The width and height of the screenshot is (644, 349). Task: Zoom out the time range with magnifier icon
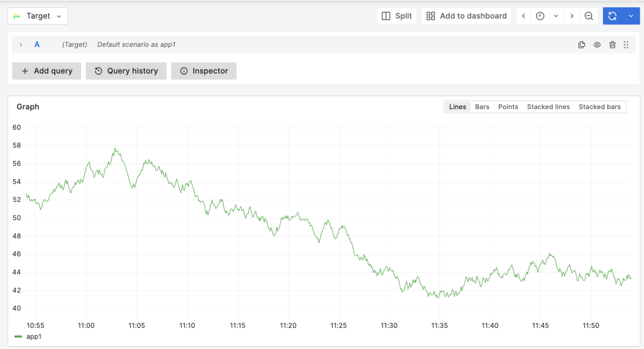click(x=589, y=15)
